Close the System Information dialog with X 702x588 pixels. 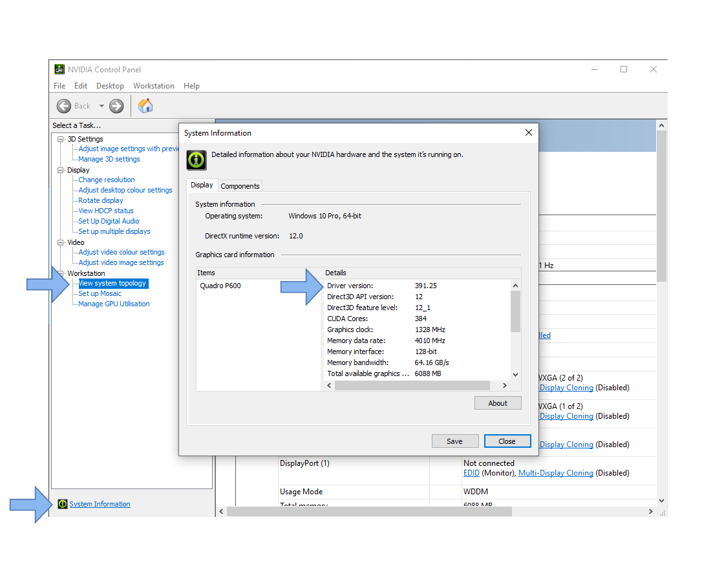pos(528,132)
